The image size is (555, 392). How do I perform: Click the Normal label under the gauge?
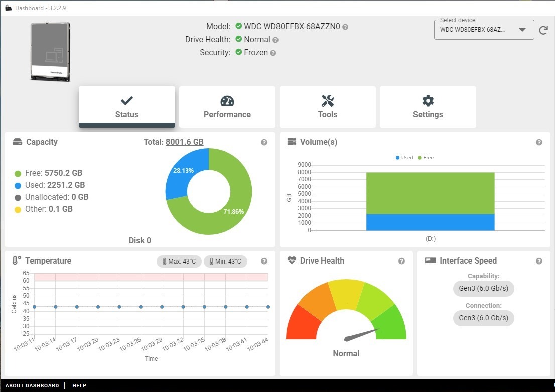tap(346, 354)
